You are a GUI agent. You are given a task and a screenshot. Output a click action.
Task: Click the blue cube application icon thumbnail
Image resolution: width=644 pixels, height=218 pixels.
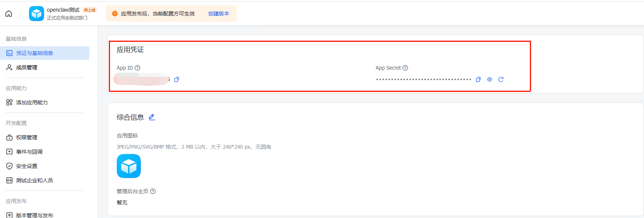129,166
